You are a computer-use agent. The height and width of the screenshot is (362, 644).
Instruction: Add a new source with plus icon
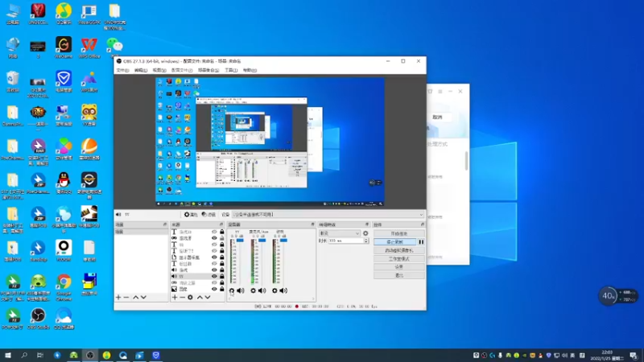click(175, 297)
